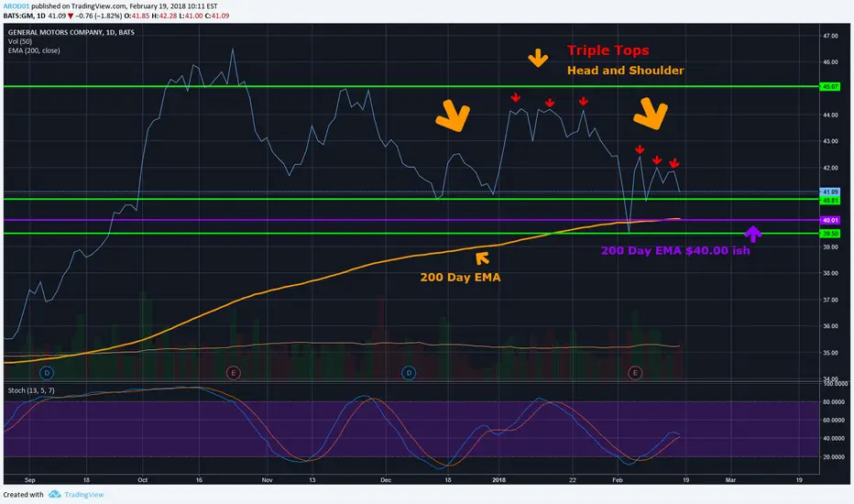
Task: Click the 38.00 price axis value
Action: pos(830,273)
